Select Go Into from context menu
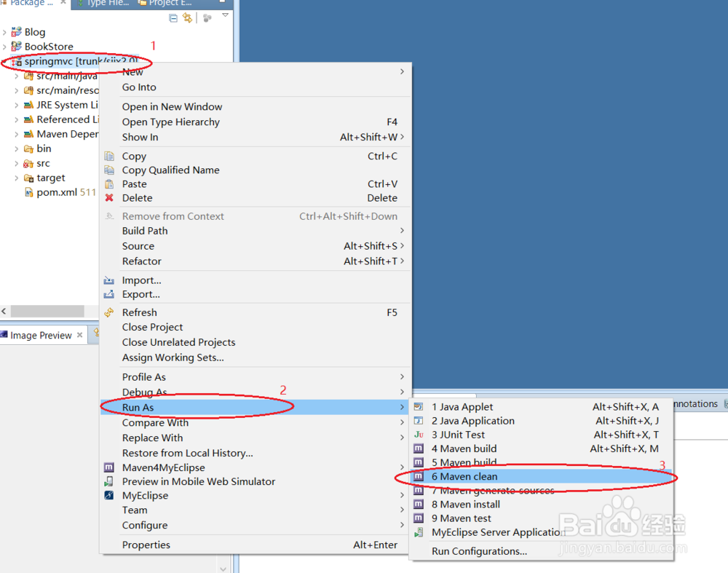Image resolution: width=728 pixels, height=573 pixels. 256,87
